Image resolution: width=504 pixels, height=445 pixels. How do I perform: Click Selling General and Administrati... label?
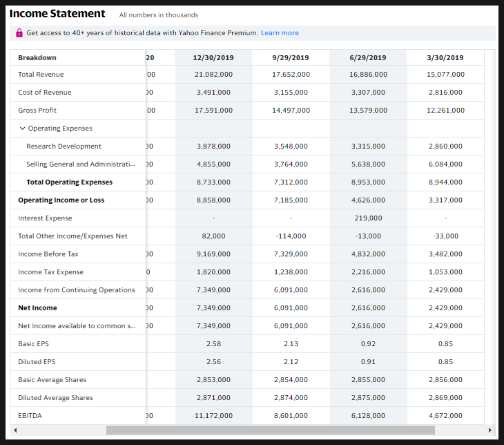tap(81, 164)
